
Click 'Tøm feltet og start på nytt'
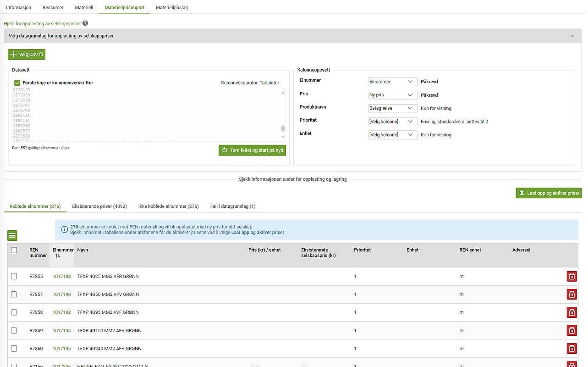tap(253, 150)
